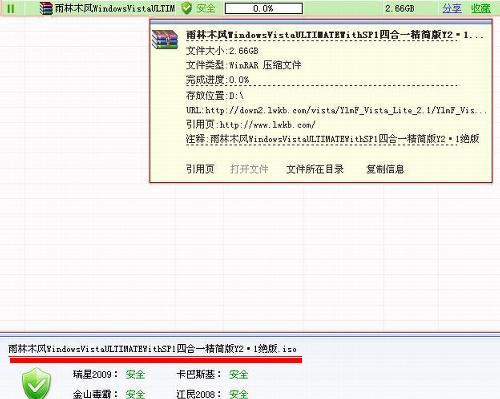The height and width of the screenshot is (399, 500).
Task: Click the iso filename in the bottom panel
Action: (152, 349)
